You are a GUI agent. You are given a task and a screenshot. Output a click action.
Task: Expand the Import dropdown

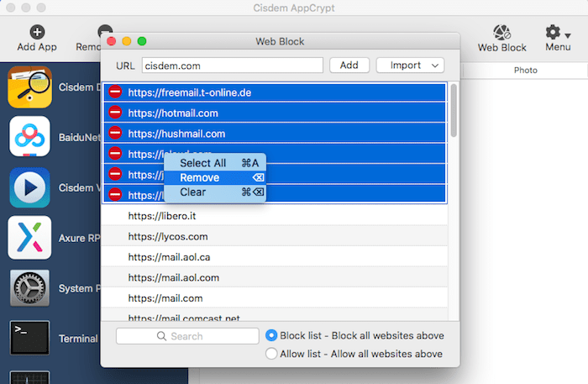(x=410, y=66)
